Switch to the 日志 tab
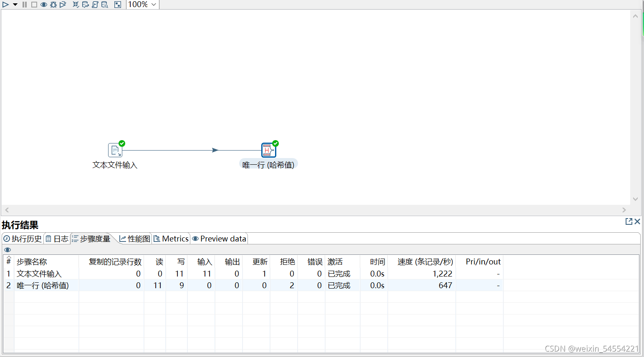Viewport: 644px width, 357px height. tap(57, 239)
